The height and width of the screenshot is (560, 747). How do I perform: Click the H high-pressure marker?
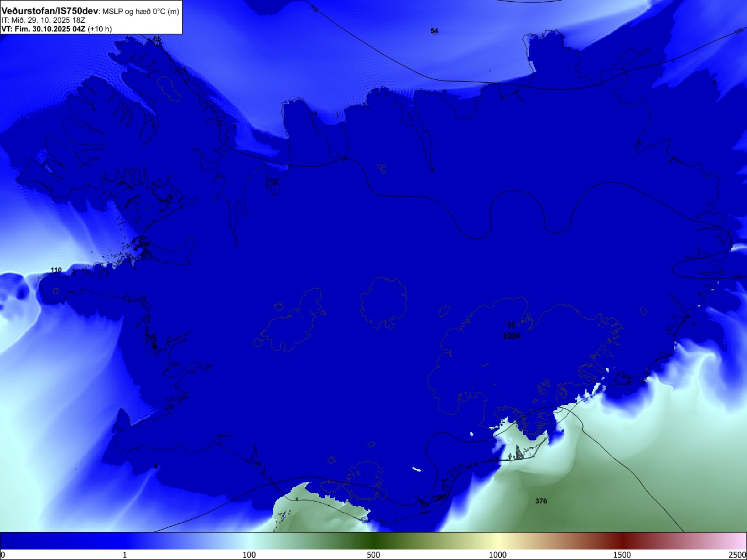[x=511, y=325]
